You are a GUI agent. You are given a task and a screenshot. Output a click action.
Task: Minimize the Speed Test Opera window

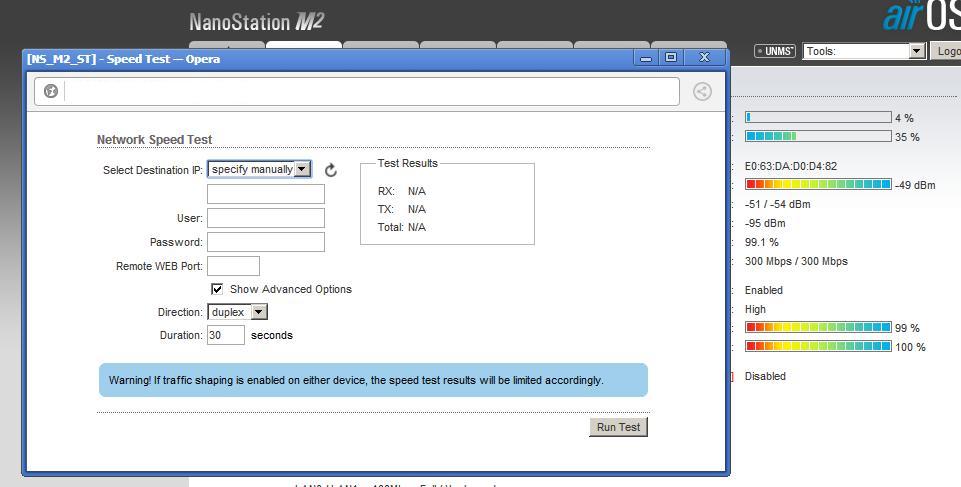[x=645, y=58]
